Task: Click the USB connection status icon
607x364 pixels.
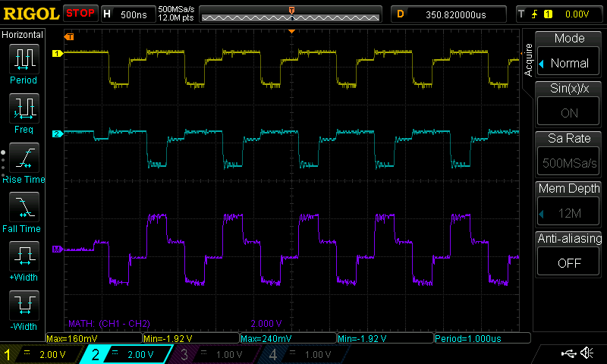Action: 568,353
